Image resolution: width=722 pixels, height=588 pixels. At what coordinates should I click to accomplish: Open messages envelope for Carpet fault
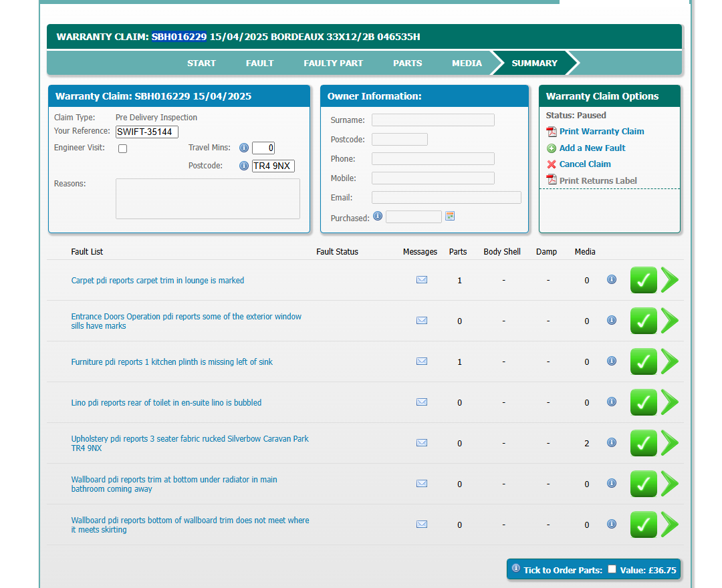click(422, 280)
